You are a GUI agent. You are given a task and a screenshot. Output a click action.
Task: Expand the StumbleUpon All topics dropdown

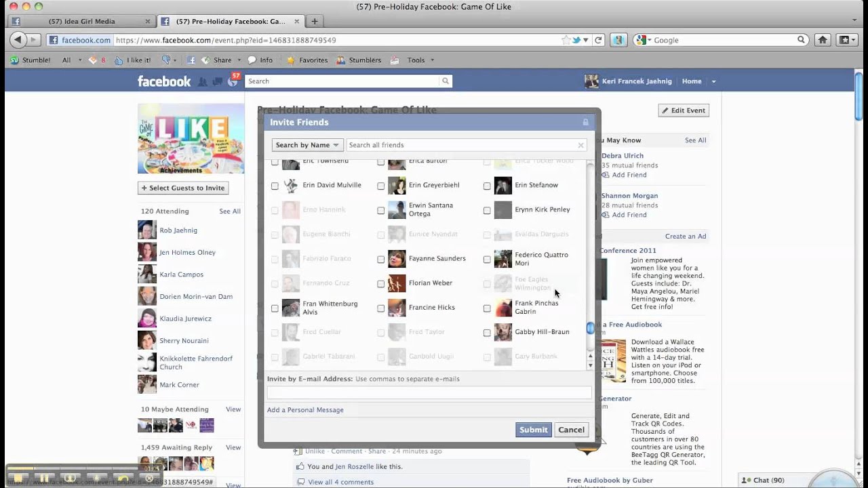pos(80,60)
